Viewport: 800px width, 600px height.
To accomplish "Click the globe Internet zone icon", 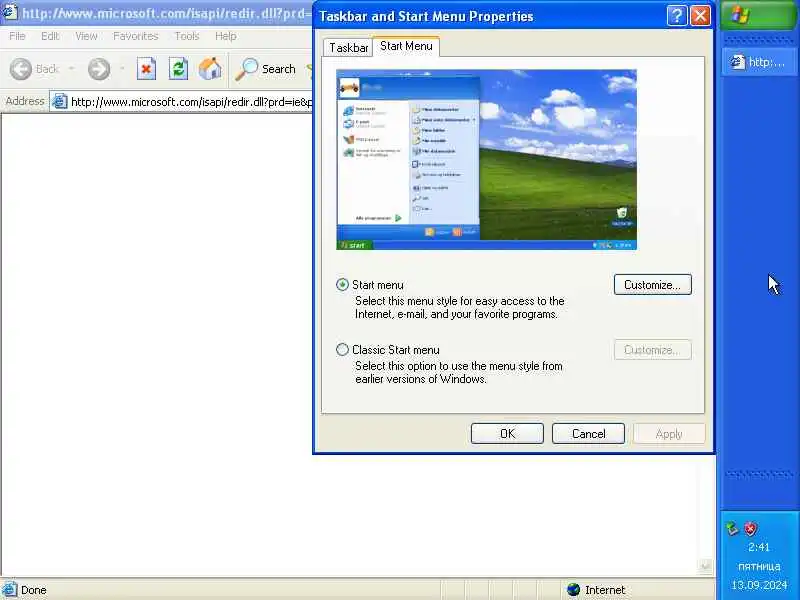I will (573, 590).
